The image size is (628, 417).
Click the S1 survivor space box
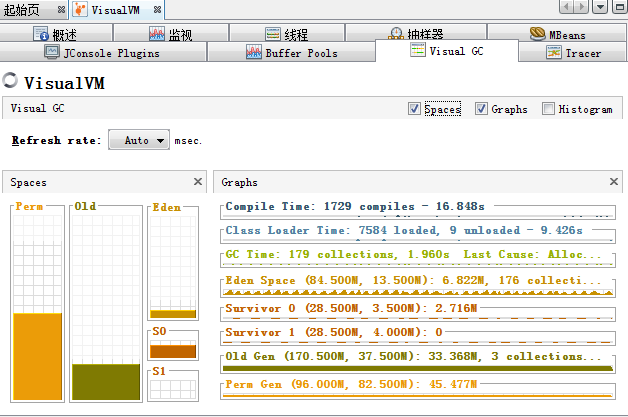[x=173, y=389]
